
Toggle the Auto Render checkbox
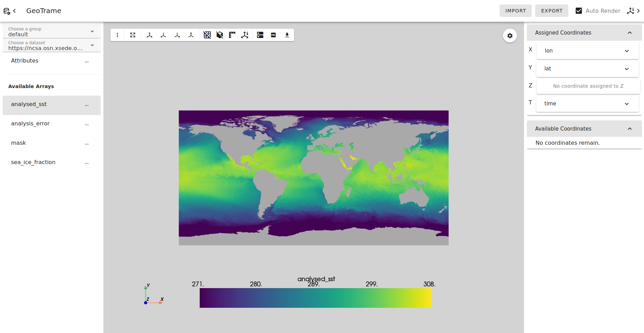[x=579, y=11]
